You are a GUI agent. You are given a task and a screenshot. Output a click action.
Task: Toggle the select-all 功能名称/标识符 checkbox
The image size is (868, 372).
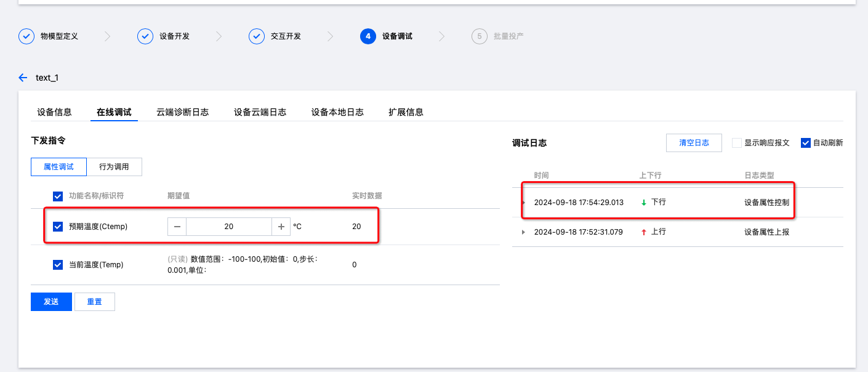58,196
